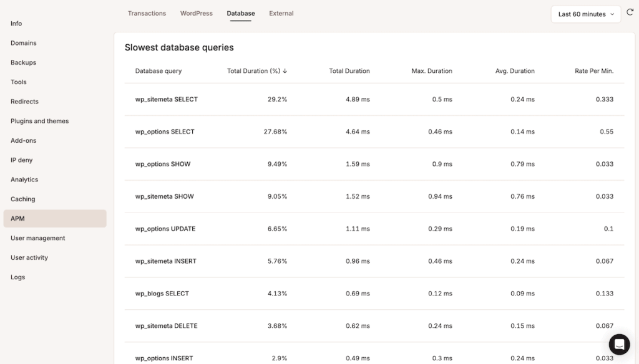View the IP deny settings

(22, 160)
